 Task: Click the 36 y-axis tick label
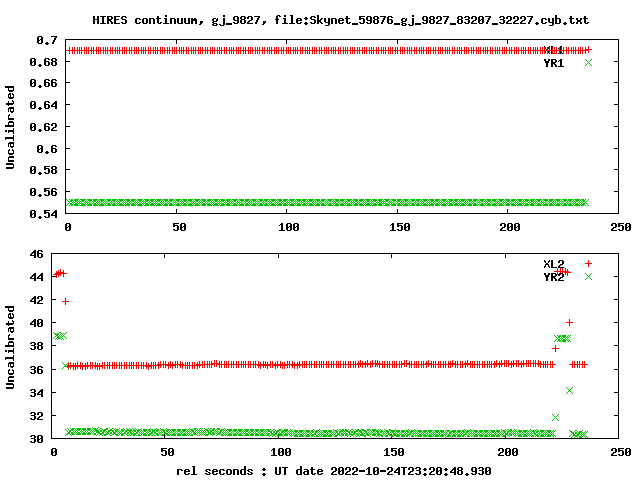[x=36, y=370]
